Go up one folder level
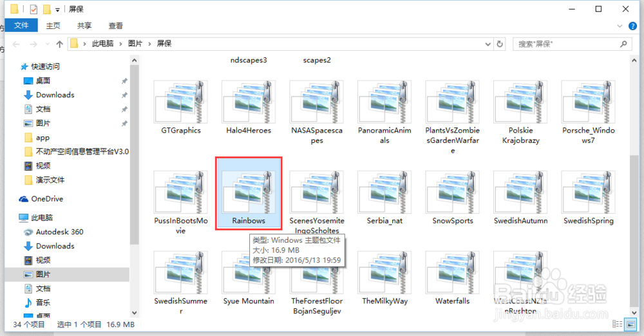Viewport: 644px width, 336px height. (59, 44)
